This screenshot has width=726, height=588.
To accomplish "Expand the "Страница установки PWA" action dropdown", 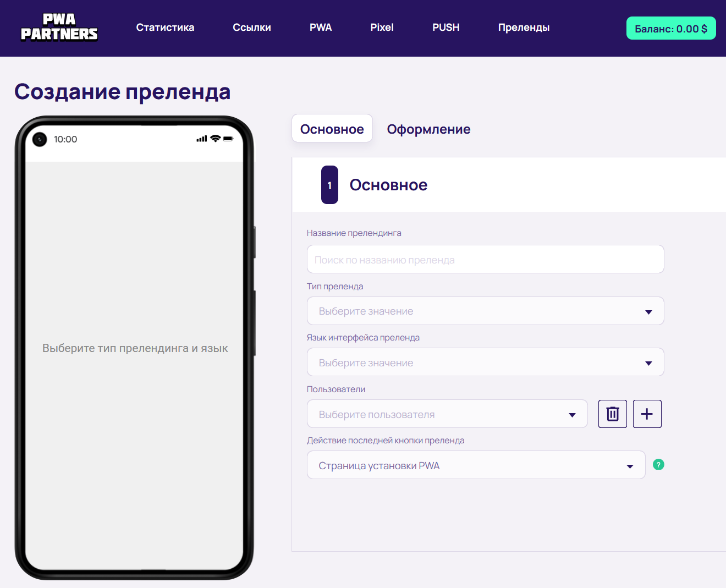I will point(476,465).
